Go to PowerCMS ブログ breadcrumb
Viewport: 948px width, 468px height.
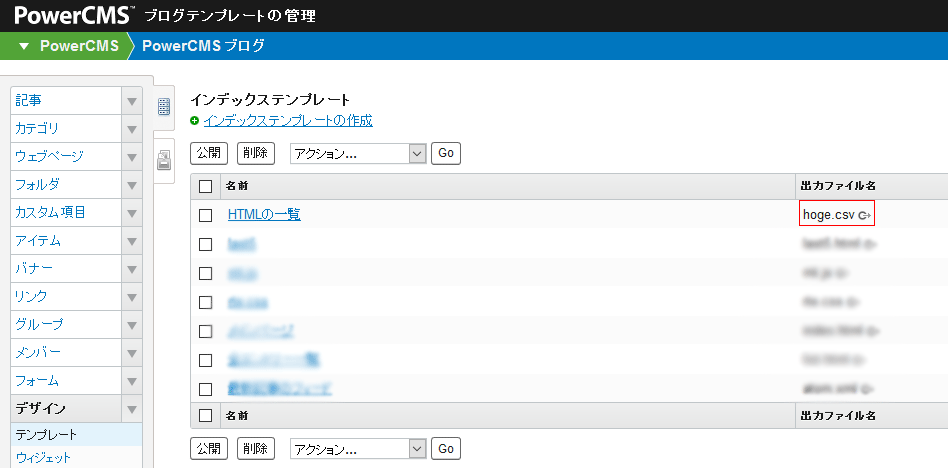point(203,46)
